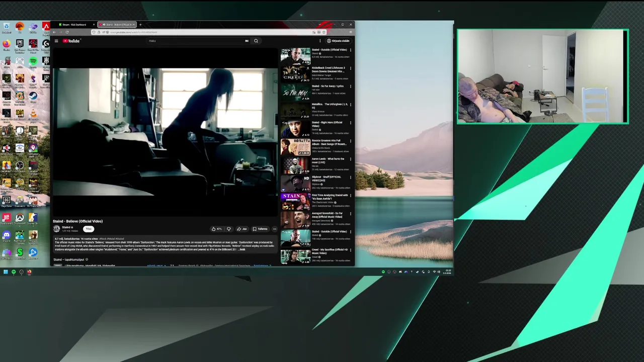The image size is (644, 362).
Task: Open options menu for 'Roxette Greatest Hits'
Action: (351, 141)
